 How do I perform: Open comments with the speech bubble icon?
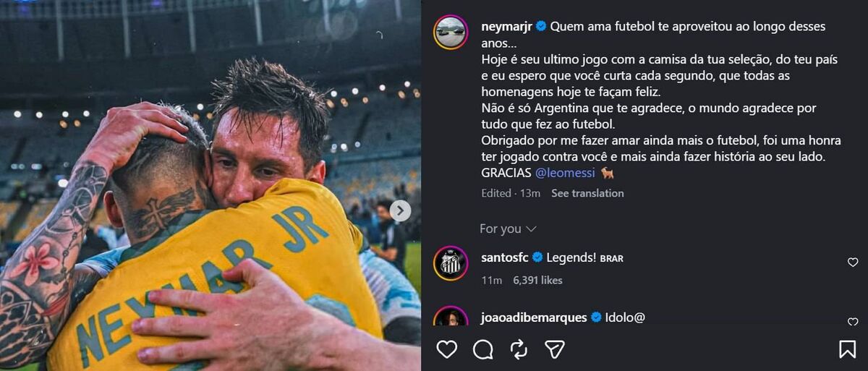pyautogui.click(x=483, y=350)
